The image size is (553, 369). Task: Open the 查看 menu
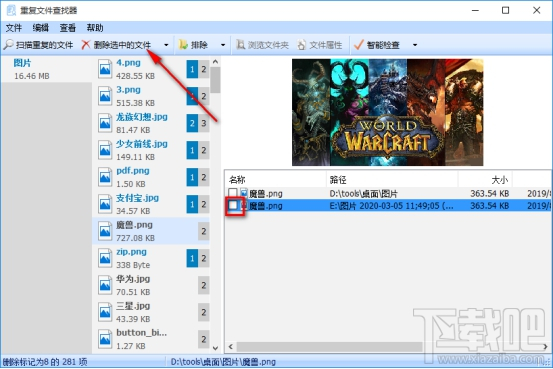[x=68, y=28]
